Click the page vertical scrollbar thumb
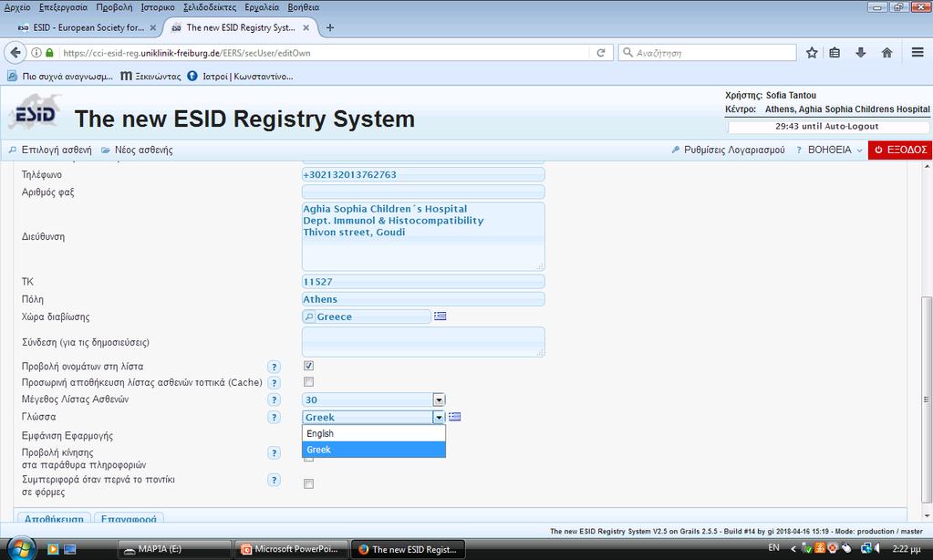Screen dimensions: 933x560 (x=926, y=399)
